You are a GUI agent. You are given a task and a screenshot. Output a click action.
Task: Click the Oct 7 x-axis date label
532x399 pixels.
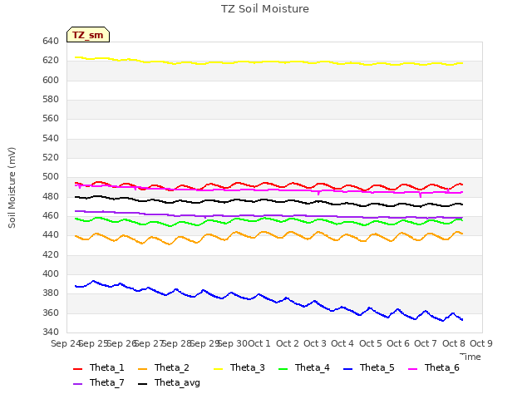coord(426,343)
